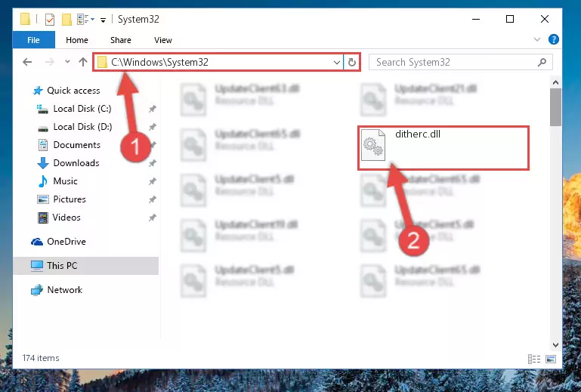Click the folder icon in title bar
The height and width of the screenshot is (392, 581).
[x=25, y=19]
